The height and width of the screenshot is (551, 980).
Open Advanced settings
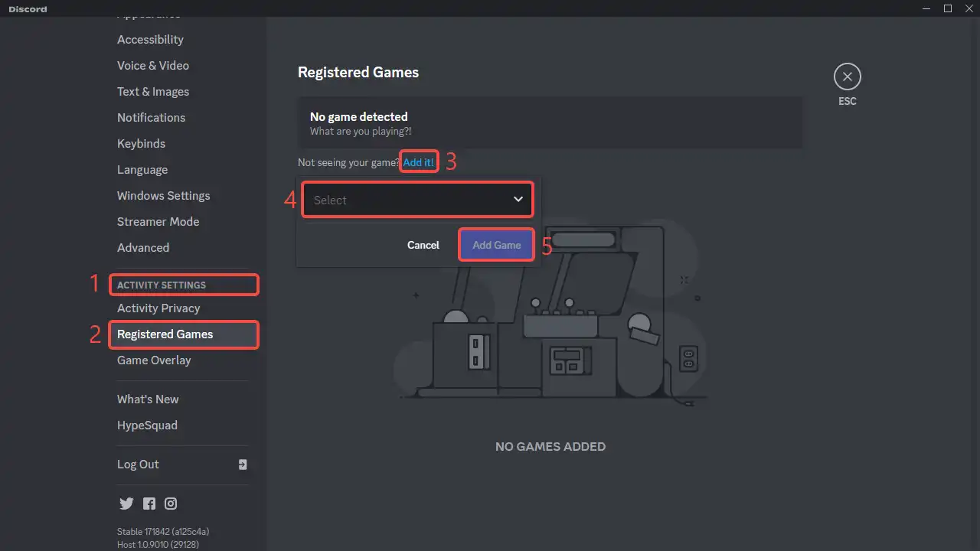click(143, 248)
